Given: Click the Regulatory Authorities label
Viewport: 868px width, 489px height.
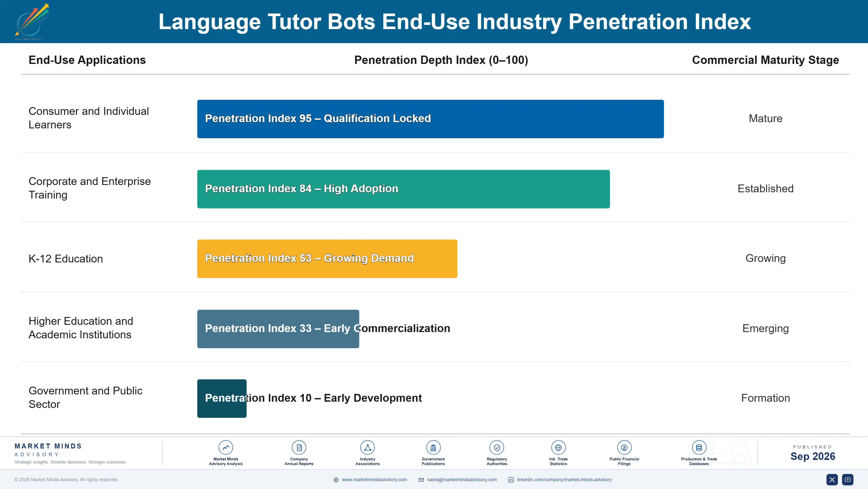Looking at the screenshot, I should 497,461.
